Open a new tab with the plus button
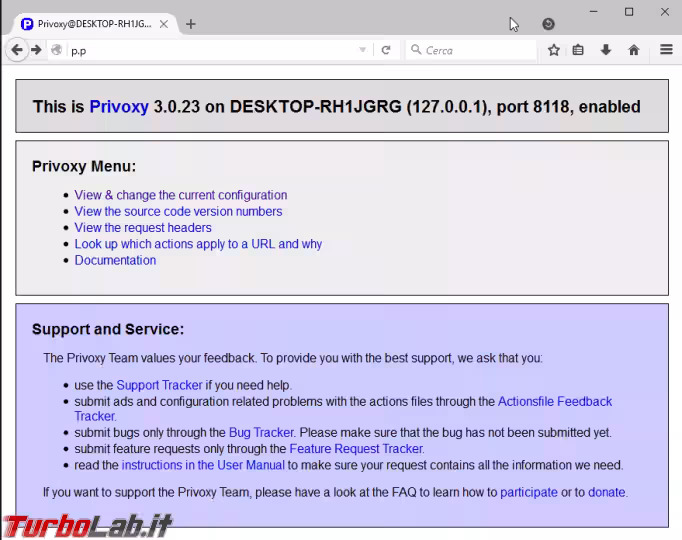Image resolution: width=682 pixels, height=540 pixels. coord(191,24)
